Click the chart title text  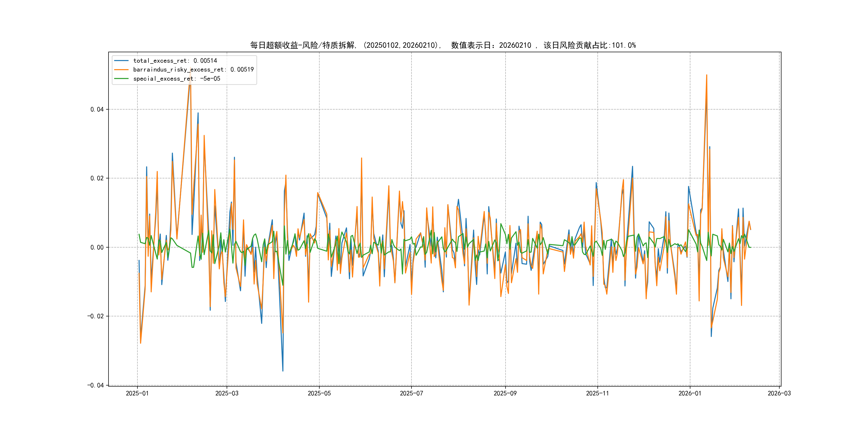(443, 45)
